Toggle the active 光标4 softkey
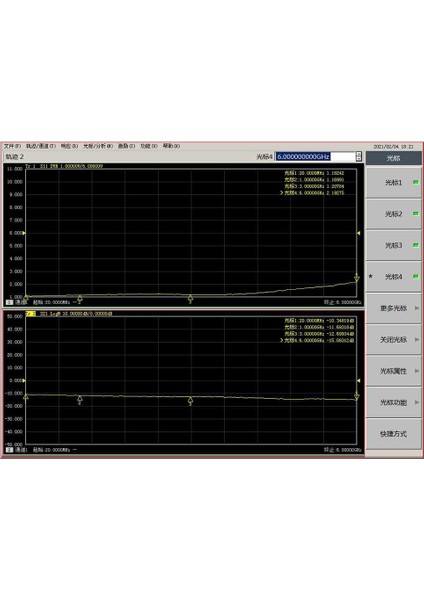424x600 pixels. (x=393, y=277)
